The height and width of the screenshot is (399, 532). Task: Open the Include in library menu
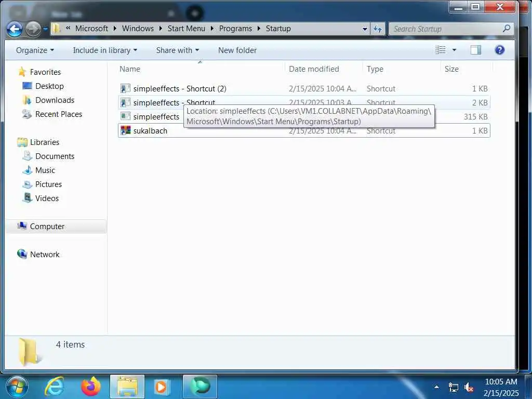[105, 50]
